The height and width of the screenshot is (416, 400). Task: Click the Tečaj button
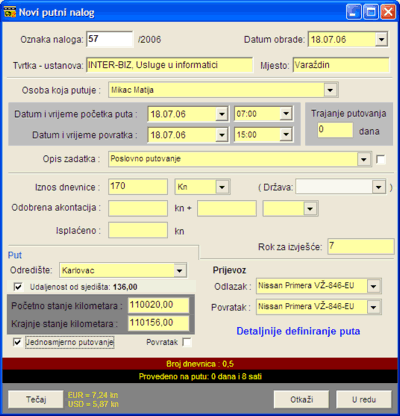click(x=36, y=399)
